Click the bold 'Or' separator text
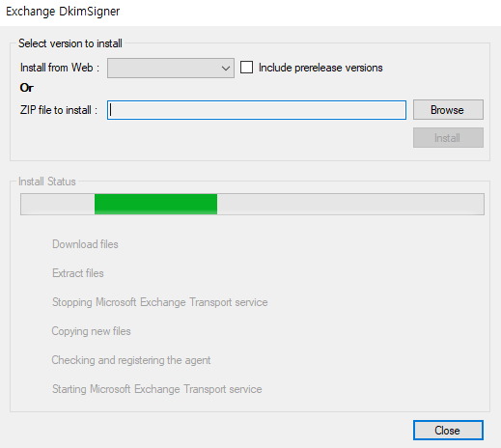 [x=27, y=88]
